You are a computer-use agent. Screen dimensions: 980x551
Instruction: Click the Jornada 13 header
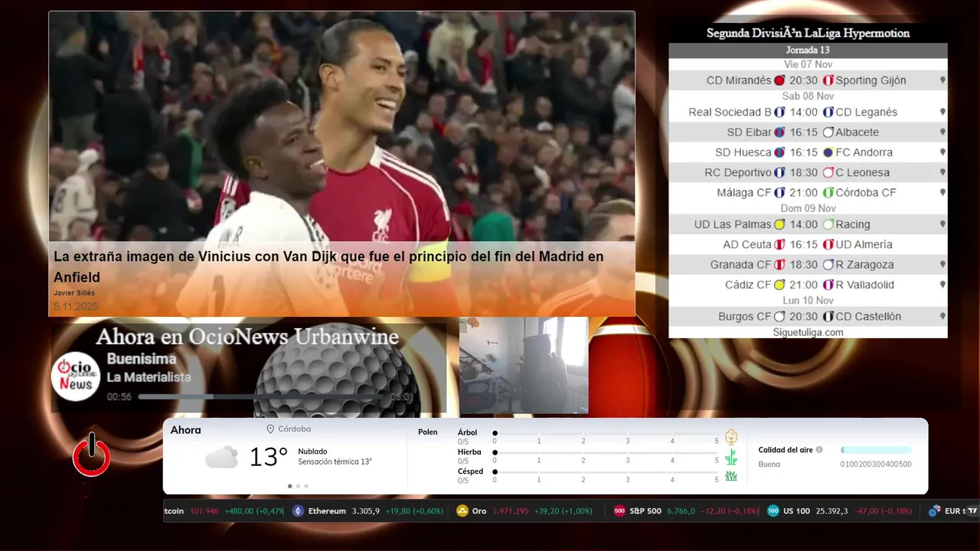pos(808,50)
